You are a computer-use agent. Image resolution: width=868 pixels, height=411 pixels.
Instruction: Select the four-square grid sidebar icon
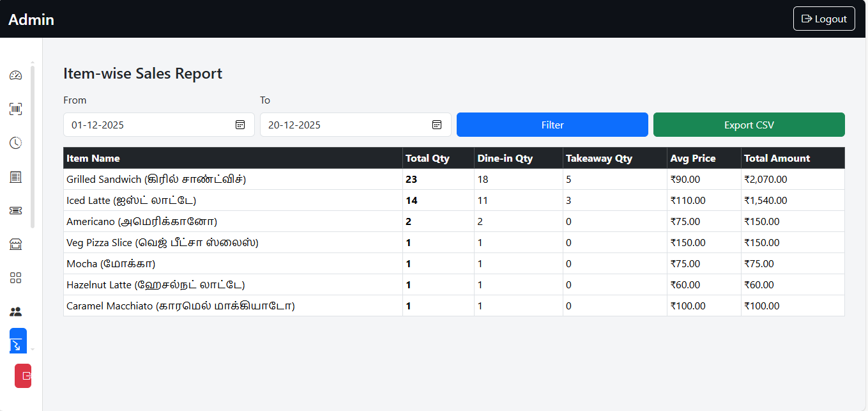(x=16, y=277)
